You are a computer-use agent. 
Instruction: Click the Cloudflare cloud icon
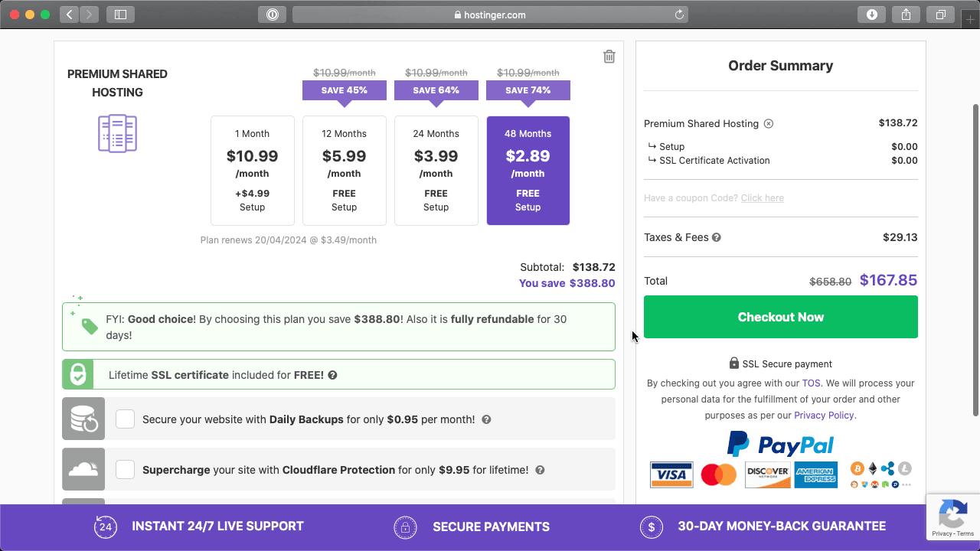point(83,469)
